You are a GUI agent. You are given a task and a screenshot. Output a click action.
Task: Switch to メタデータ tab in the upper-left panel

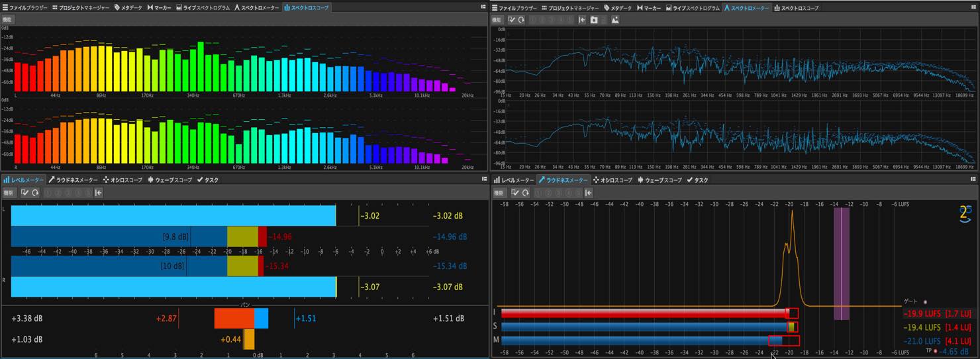(128, 7)
